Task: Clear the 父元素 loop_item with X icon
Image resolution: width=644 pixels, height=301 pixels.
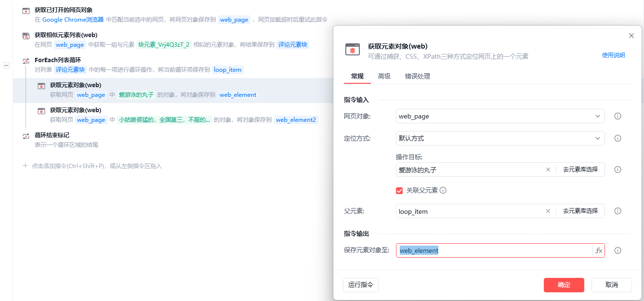Action: click(x=548, y=211)
